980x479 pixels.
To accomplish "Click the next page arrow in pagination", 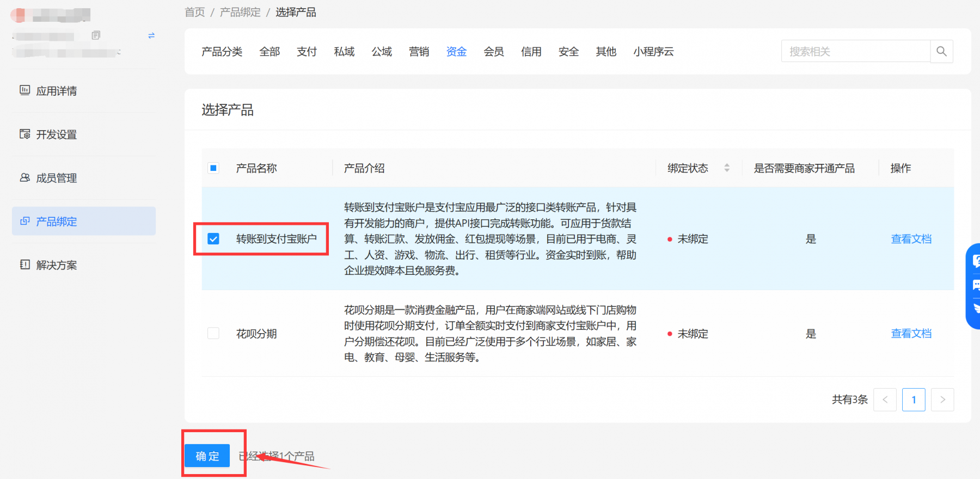I will pyautogui.click(x=942, y=400).
